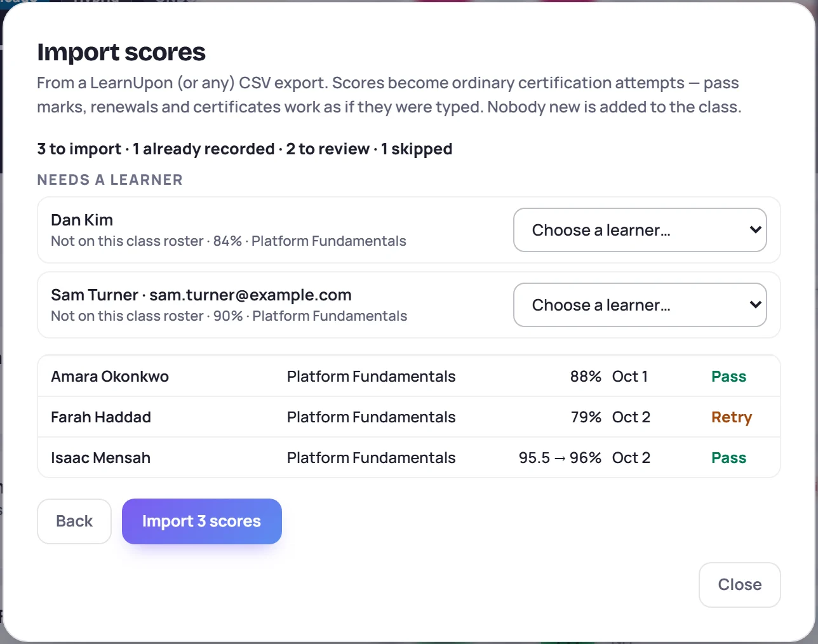818x644 pixels.
Task: Open the learner dropdown for Sam Turner
Action: 640,305
